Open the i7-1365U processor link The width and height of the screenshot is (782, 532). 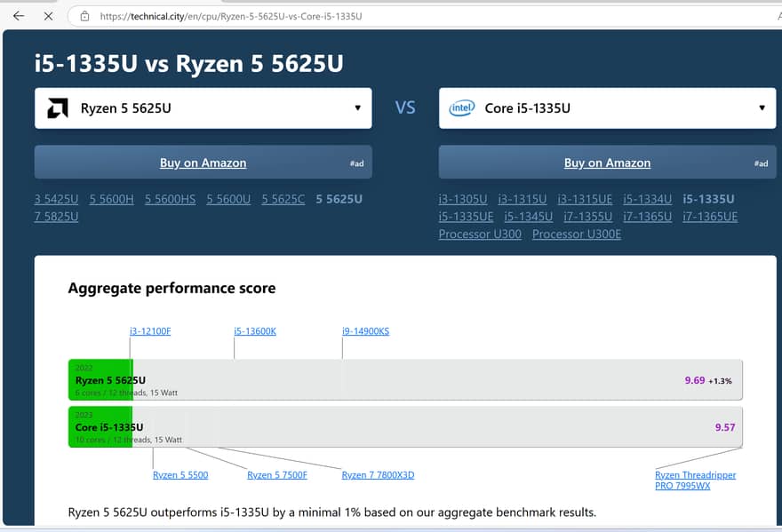[646, 217]
